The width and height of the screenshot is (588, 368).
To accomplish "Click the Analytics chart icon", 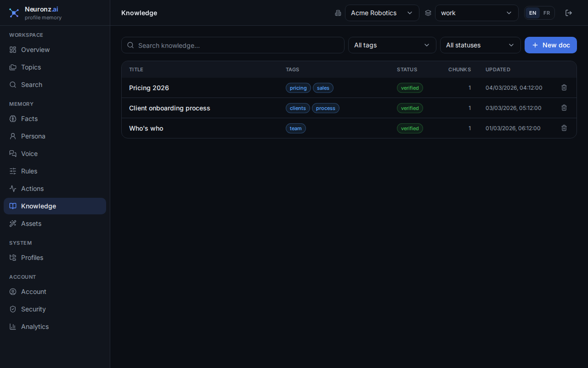I will pos(13,327).
